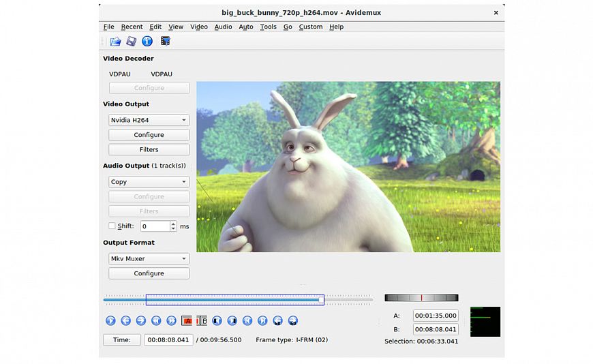Click the Save Video floppy icon
This screenshot has width=593, height=364.
click(131, 42)
